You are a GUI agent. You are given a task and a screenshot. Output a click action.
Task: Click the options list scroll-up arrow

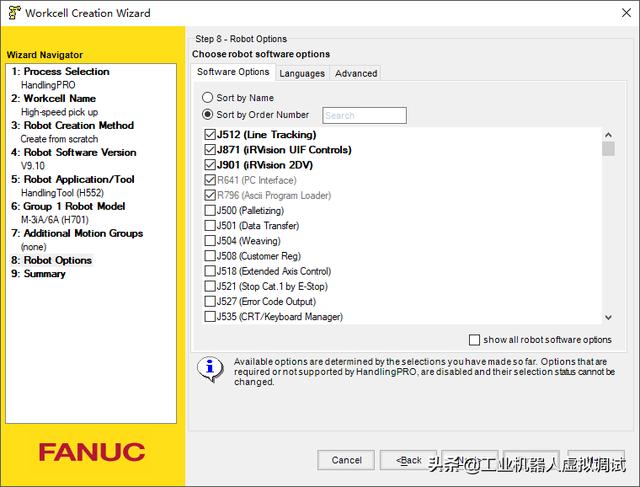coord(608,135)
